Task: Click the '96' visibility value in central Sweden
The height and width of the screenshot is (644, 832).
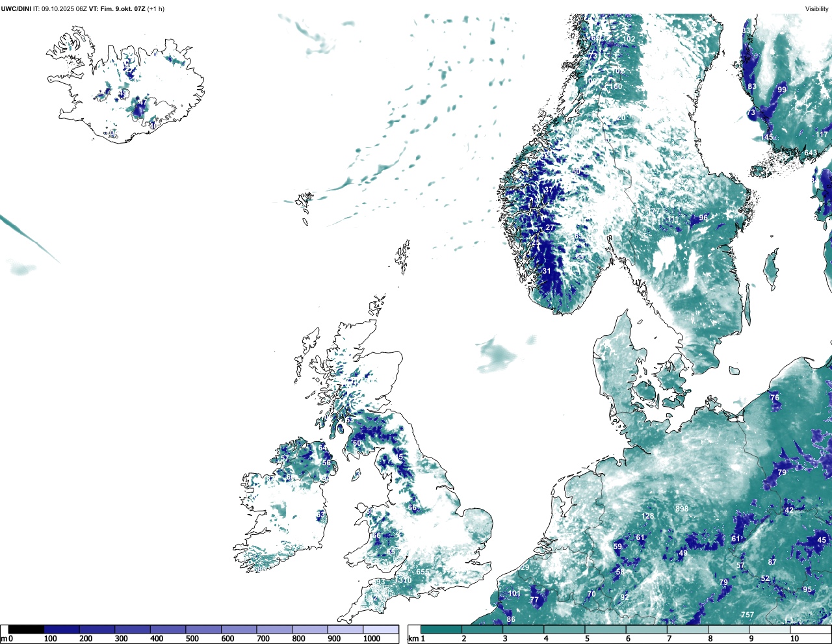Action: pos(703,218)
